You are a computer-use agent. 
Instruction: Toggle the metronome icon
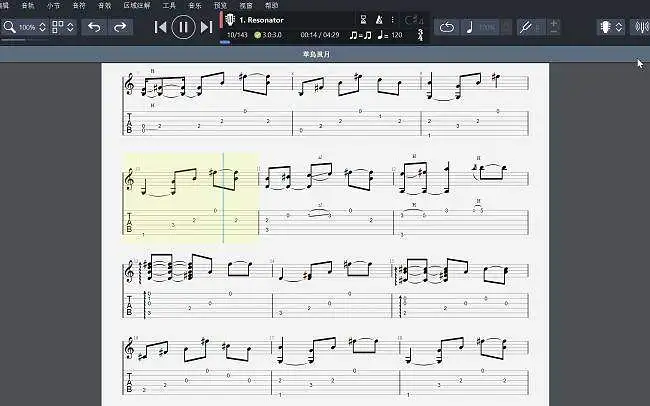pos(379,19)
